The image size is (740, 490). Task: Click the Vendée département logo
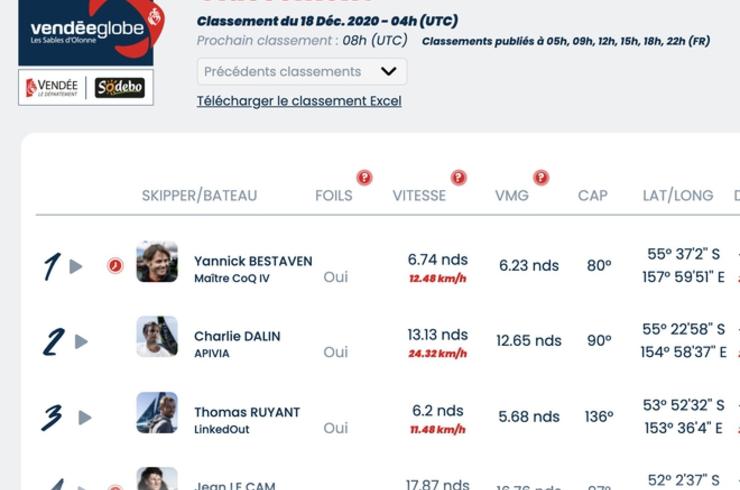click(x=52, y=87)
